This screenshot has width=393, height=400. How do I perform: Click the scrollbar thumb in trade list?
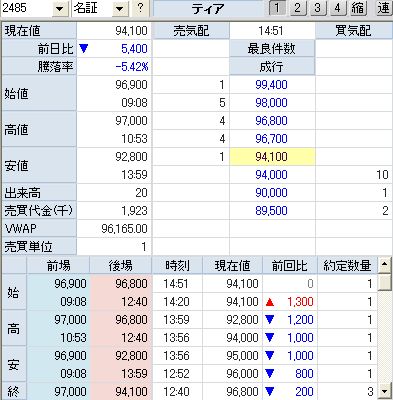pyautogui.click(x=385, y=282)
